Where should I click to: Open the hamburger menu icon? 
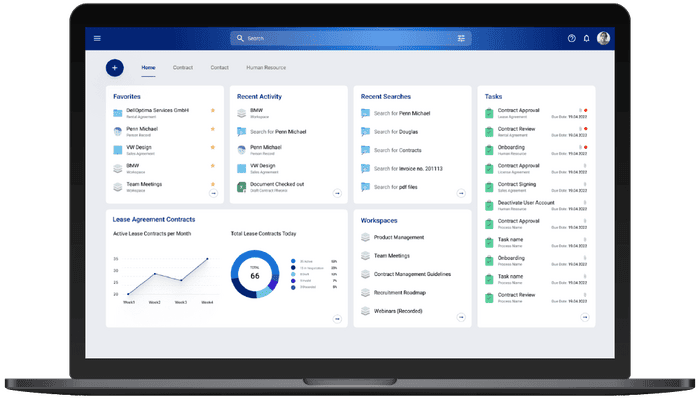tap(97, 38)
